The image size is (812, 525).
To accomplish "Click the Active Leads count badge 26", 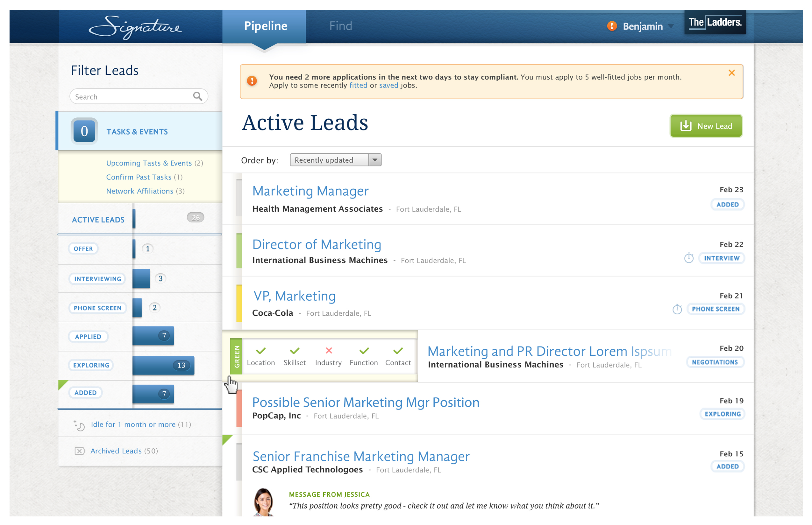I will (196, 218).
